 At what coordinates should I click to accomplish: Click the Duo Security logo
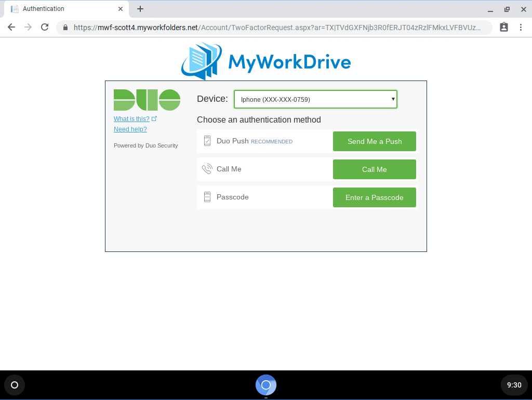[x=147, y=99]
